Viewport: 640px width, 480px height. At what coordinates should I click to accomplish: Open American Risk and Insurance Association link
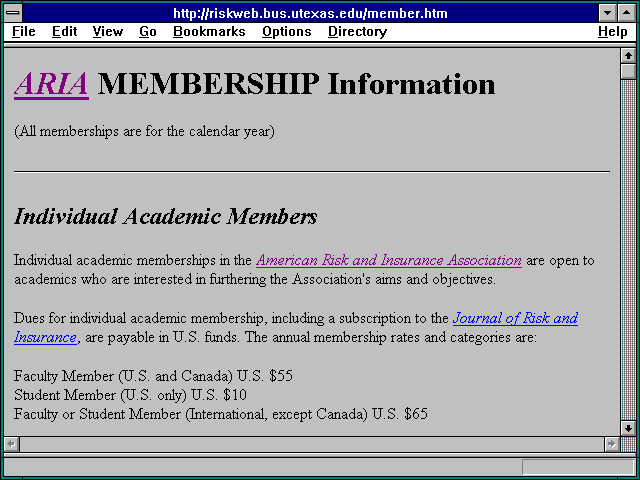(389, 260)
